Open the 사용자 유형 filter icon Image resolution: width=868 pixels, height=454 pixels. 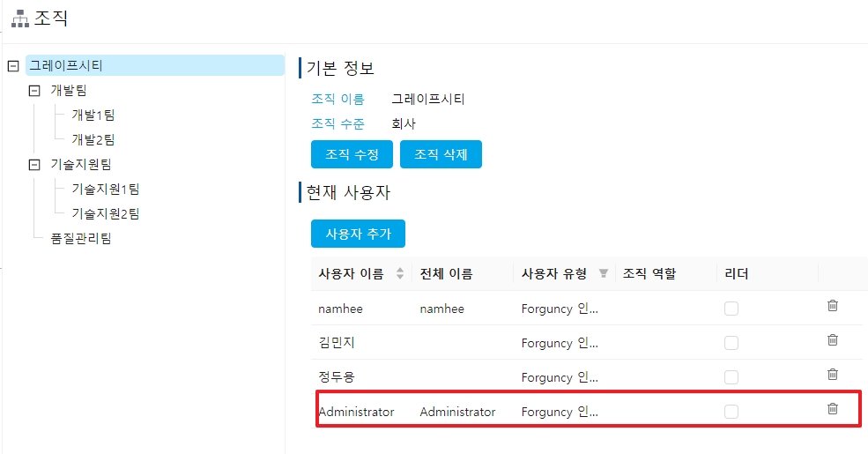click(x=604, y=273)
